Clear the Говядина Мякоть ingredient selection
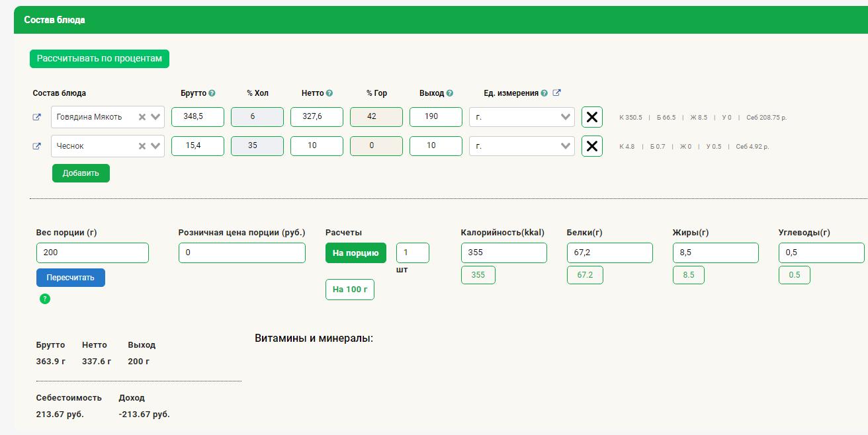This screenshot has height=435, width=868. [x=142, y=118]
